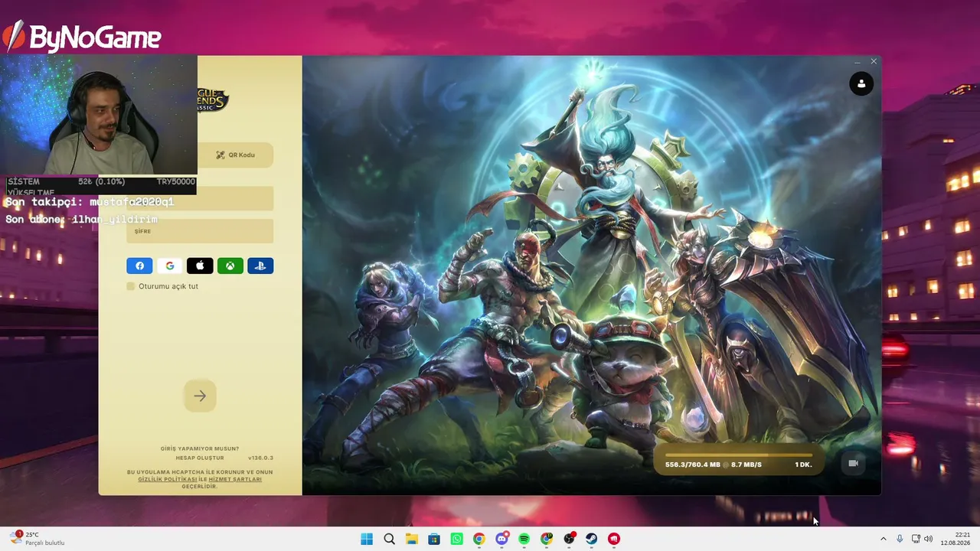Image resolution: width=980 pixels, height=551 pixels.
Task: Open WhatsApp from the taskbar
Action: click(x=457, y=539)
